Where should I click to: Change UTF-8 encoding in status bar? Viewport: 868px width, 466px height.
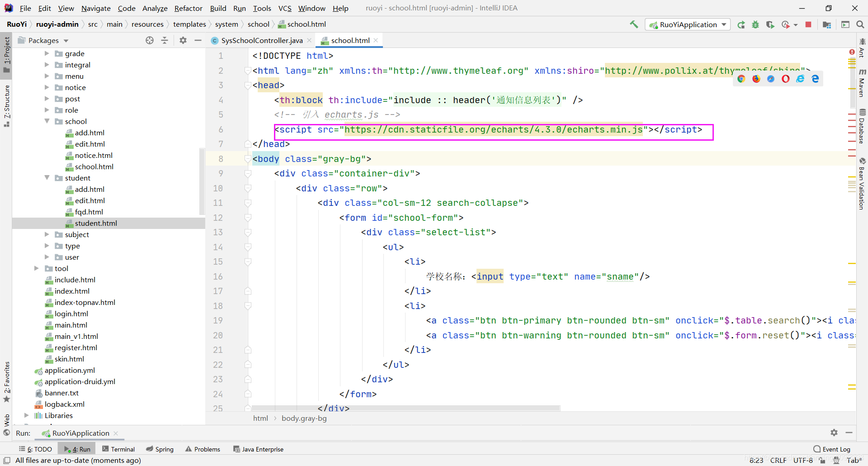pyautogui.click(x=803, y=460)
